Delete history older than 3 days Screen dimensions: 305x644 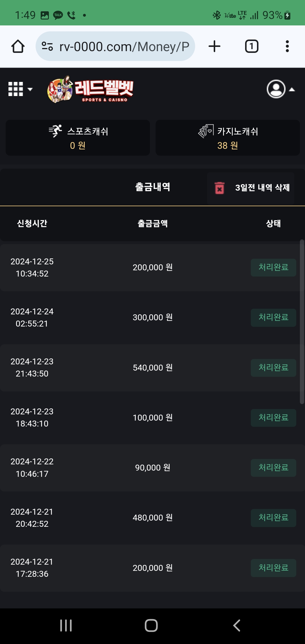tap(262, 188)
